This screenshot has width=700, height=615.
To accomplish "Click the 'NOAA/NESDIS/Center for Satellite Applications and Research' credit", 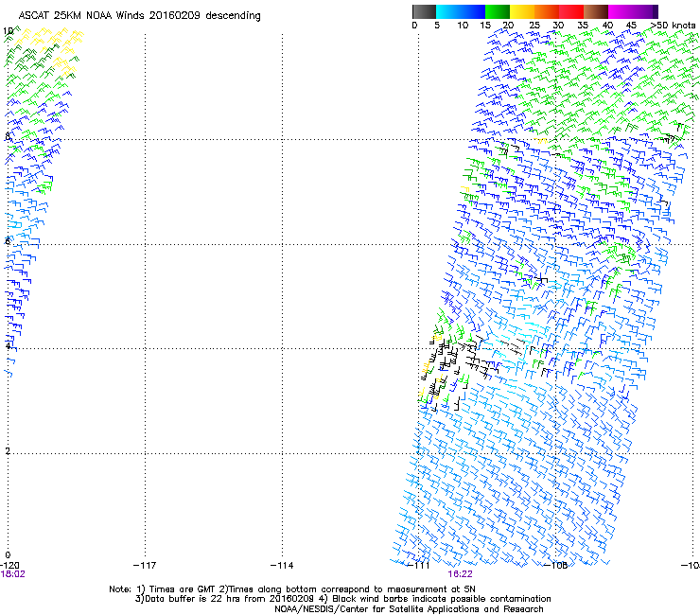I will tap(409, 609).
